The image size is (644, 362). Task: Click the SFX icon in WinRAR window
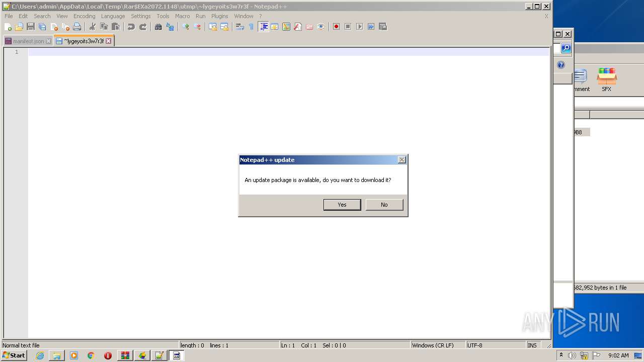(606, 80)
